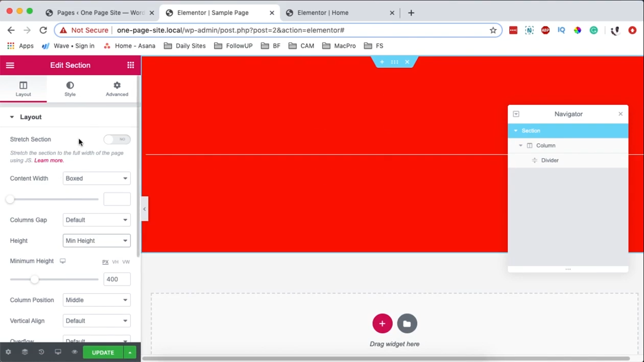
Task: Select Section row in Navigator
Action: click(x=568, y=131)
